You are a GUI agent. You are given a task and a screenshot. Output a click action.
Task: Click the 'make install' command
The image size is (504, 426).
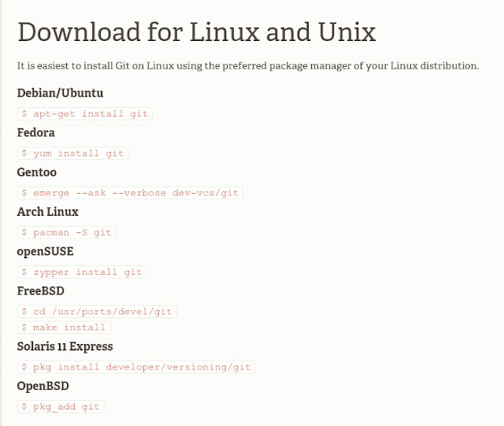[x=64, y=328]
